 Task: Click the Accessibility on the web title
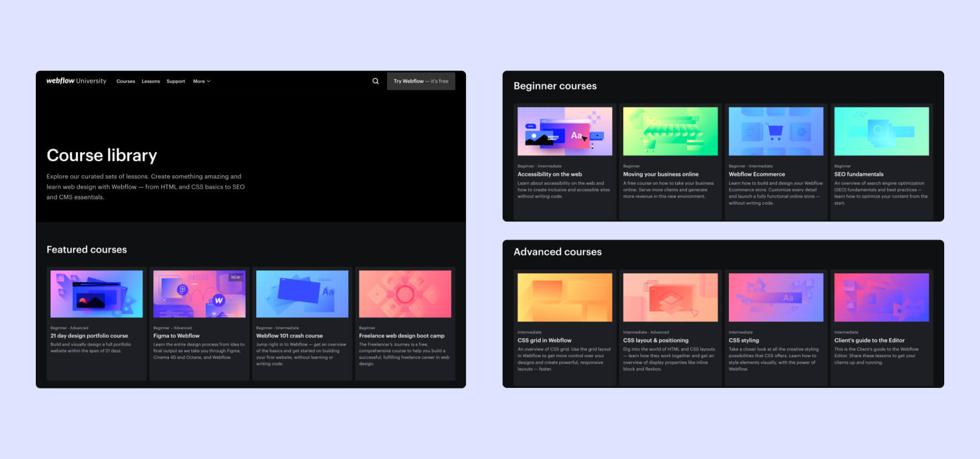point(549,174)
